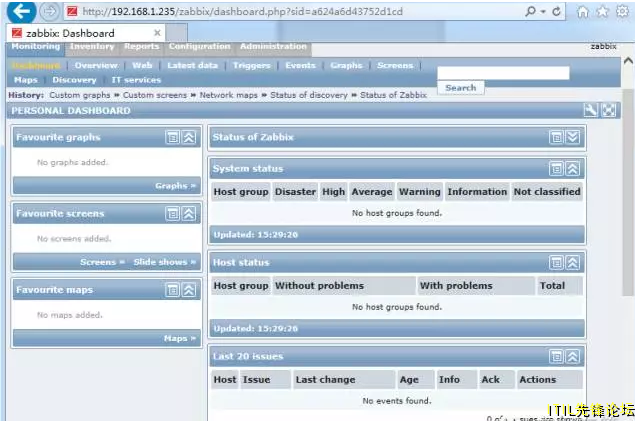Open the browser home icon

click(x=582, y=12)
